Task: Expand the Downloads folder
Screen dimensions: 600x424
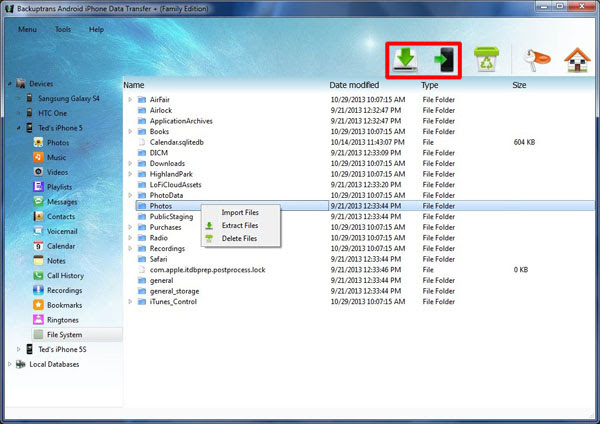Action: coord(130,163)
